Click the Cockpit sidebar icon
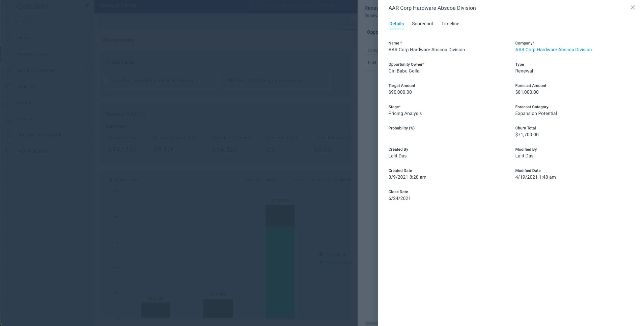 9,102
